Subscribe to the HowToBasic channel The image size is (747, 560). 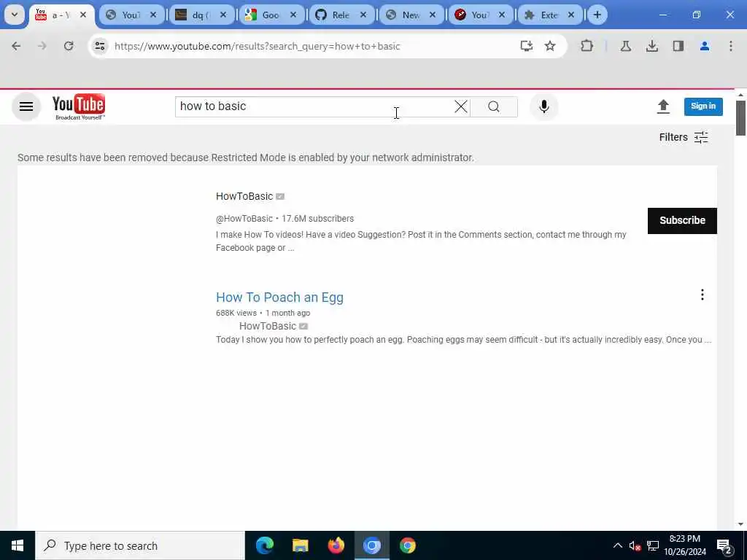point(682,220)
